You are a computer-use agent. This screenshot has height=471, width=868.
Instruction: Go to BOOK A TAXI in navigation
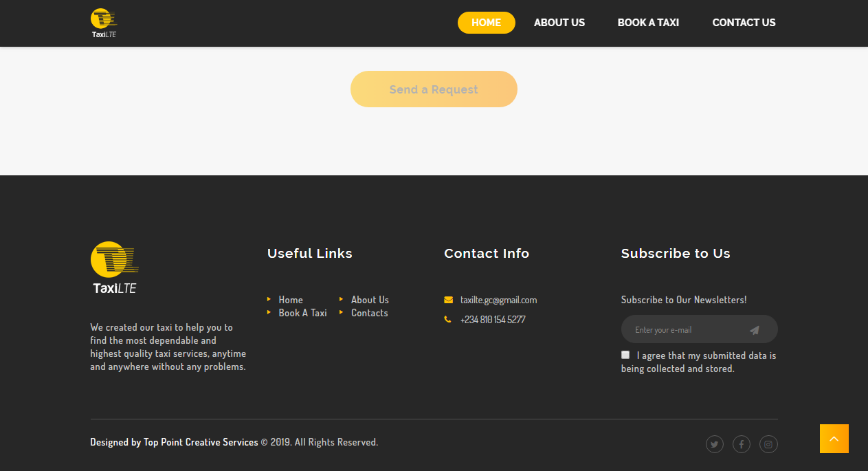click(648, 23)
